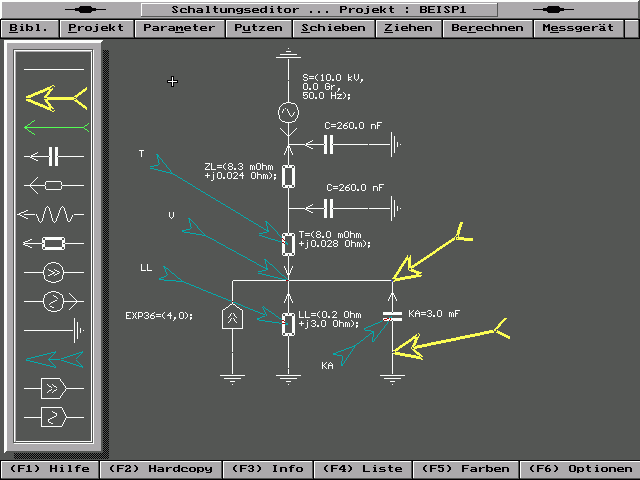640x480 pixels.
Task: Open the Messgerät menu
Action: point(579,28)
